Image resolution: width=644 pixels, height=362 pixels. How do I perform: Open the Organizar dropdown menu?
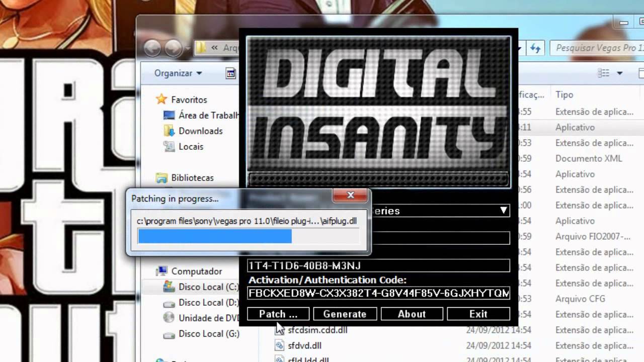[178, 73]
